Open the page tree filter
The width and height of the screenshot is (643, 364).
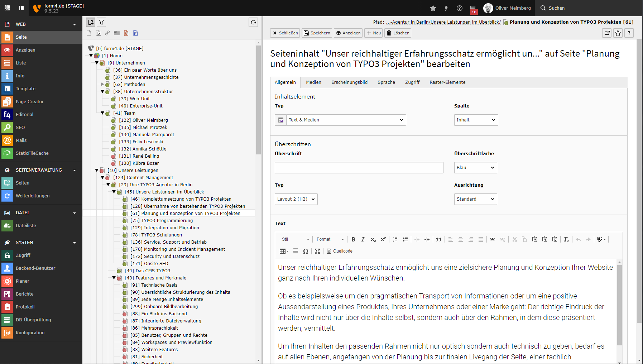[x=102, y=22]
